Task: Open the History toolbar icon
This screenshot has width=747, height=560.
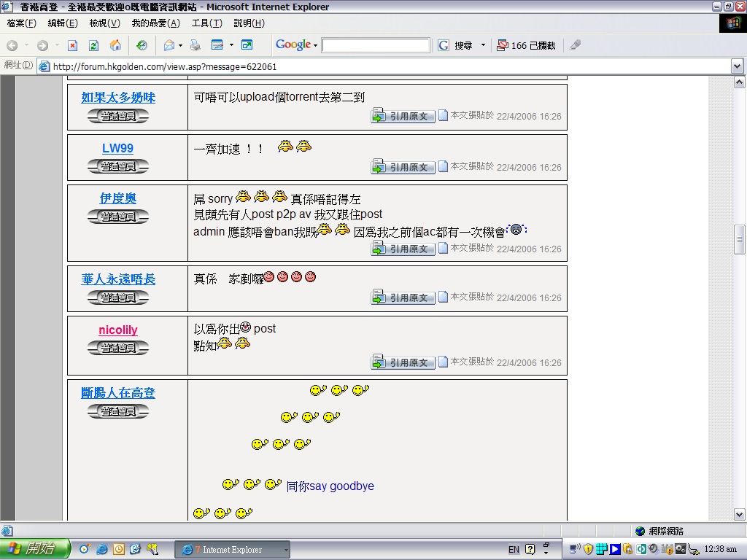Action: tap(142, 45)
